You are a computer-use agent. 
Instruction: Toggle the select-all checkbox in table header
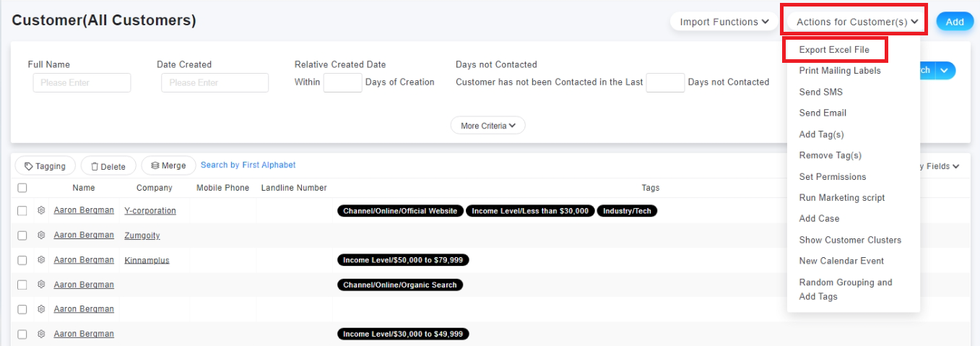point(22,188)
